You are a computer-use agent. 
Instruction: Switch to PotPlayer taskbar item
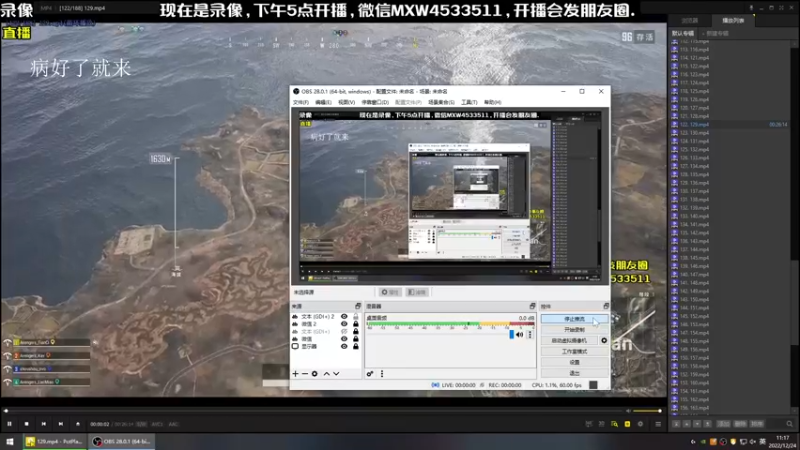pos(55,442)
